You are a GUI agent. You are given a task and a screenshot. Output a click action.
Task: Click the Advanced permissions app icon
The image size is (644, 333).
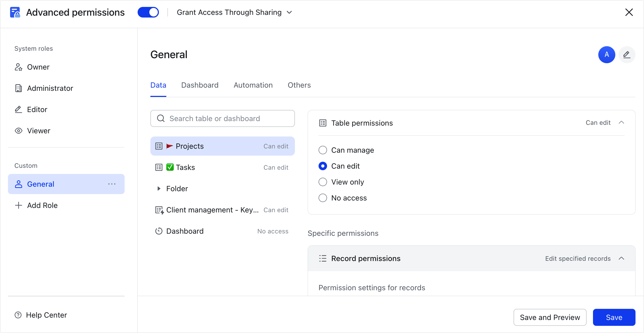(x=15, y=12)
